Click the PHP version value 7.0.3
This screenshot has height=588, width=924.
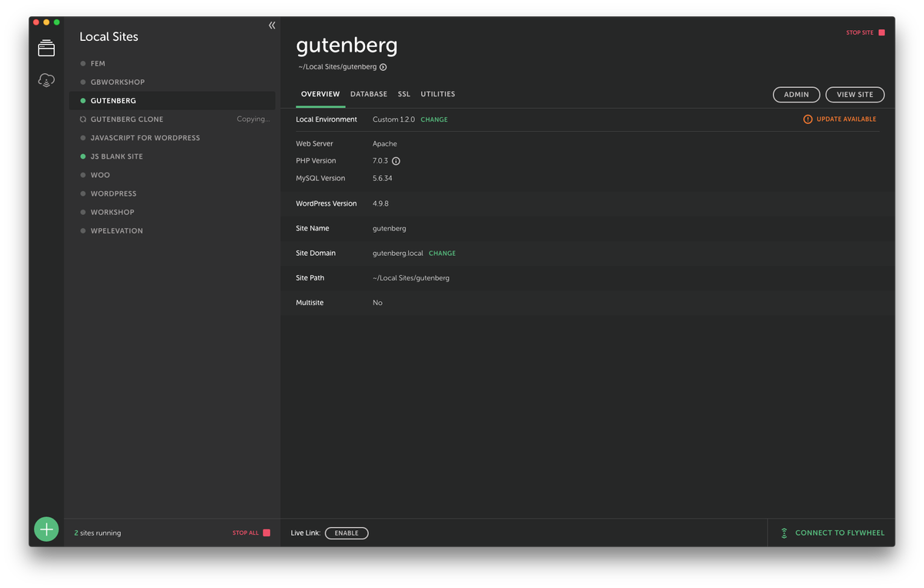click(x=381, y=161)
